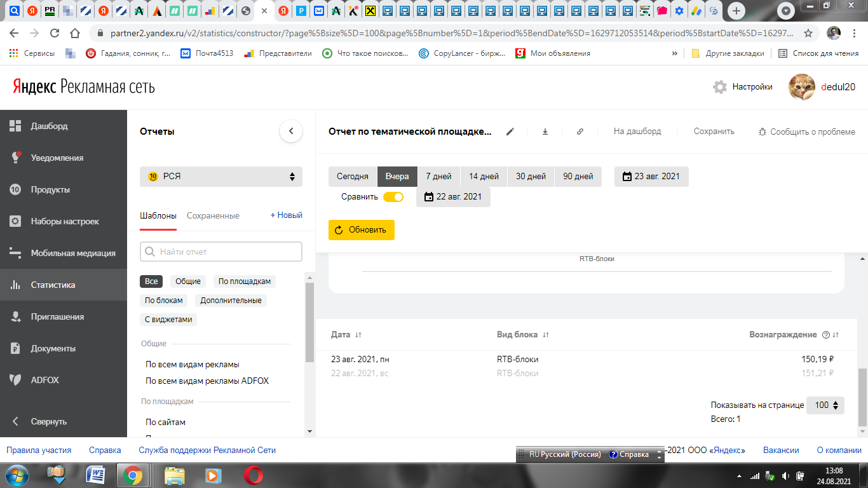Click the dedul20 cat avatar

[x=802, y=87]
